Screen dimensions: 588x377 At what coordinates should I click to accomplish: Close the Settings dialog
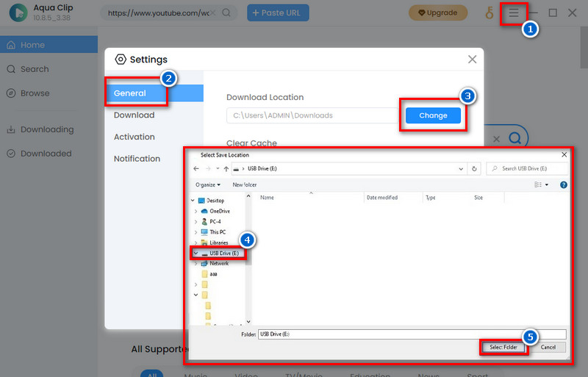(472, 59)
